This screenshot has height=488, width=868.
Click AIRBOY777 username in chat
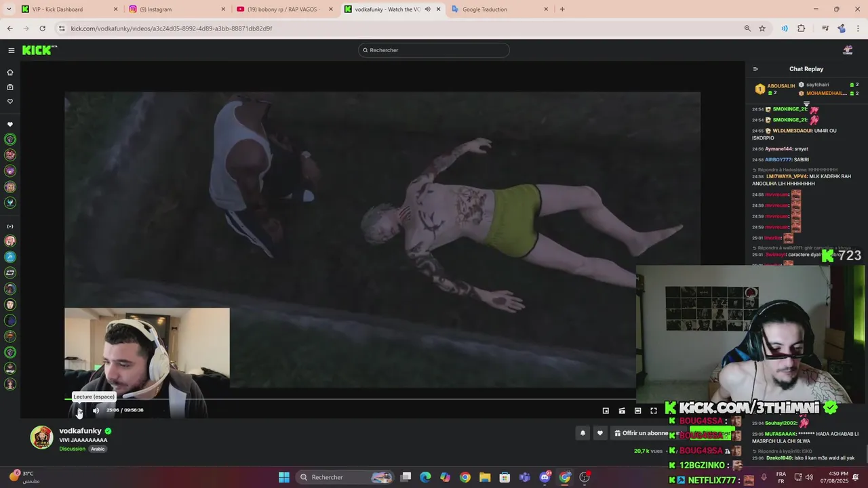[x=778, y=160]
